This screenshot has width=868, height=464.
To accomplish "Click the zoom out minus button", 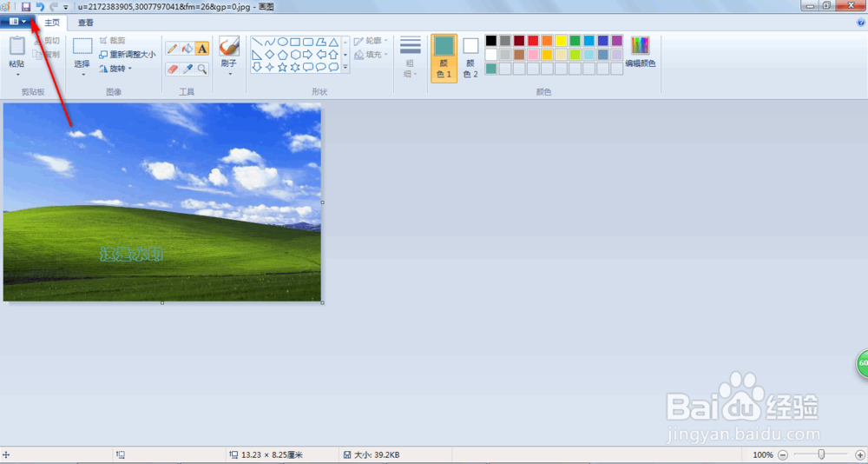I will [783, 454].
